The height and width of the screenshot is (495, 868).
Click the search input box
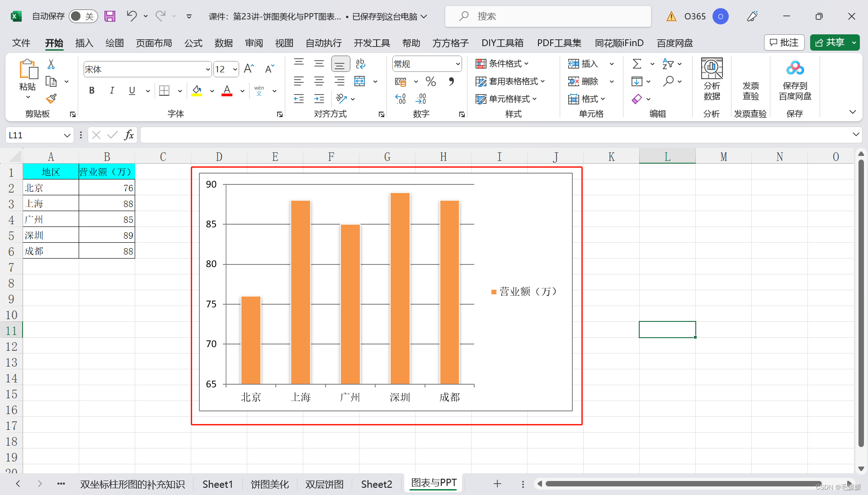click(x=548, y=16)
